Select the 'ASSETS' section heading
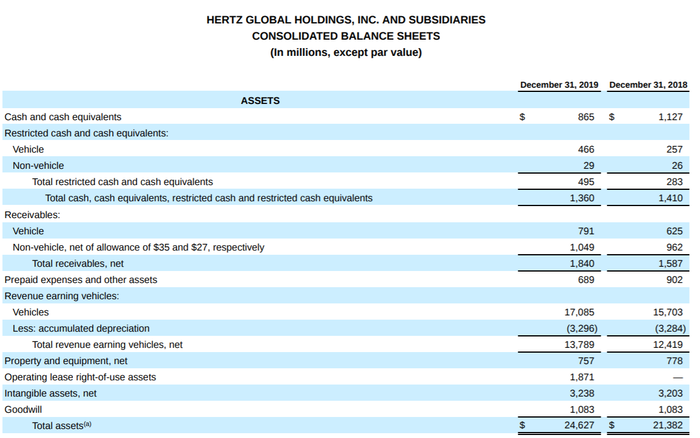The image size is (700, 438). [x=260, y=101]
